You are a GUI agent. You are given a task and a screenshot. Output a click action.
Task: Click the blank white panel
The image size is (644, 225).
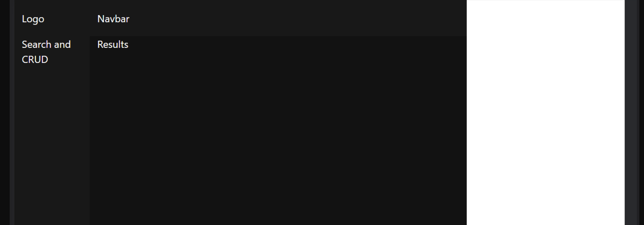pyautogui.click(x=545, y=113)
